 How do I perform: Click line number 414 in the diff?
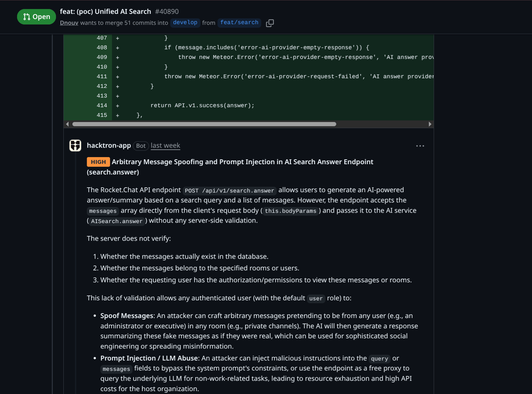click(x=102, y=106)
